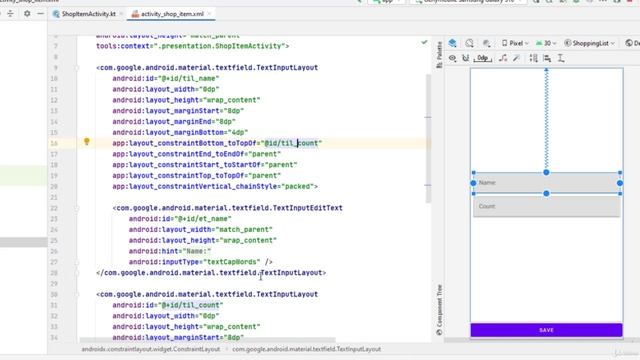Viewport: 640px width, 360px height.
Task: Hide the project panel with the minus icon
Action: coord(40,13)
